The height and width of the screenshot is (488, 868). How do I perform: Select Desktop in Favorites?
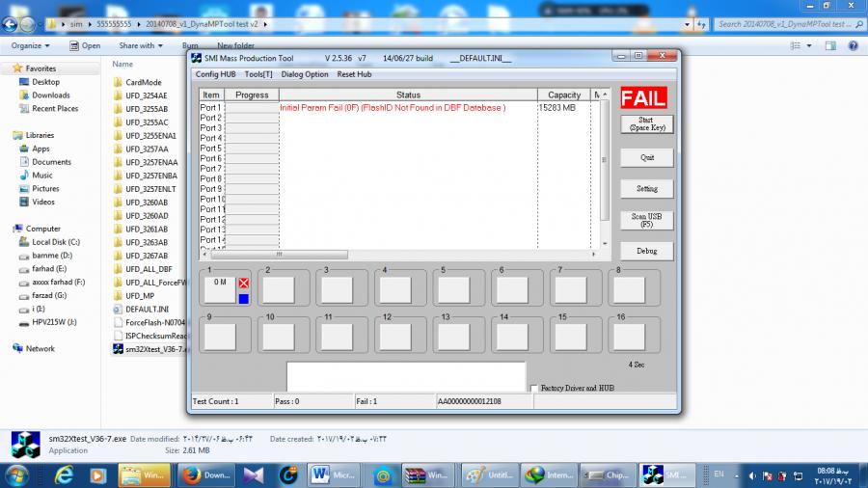pyautogui.click(x=45, y=82)
